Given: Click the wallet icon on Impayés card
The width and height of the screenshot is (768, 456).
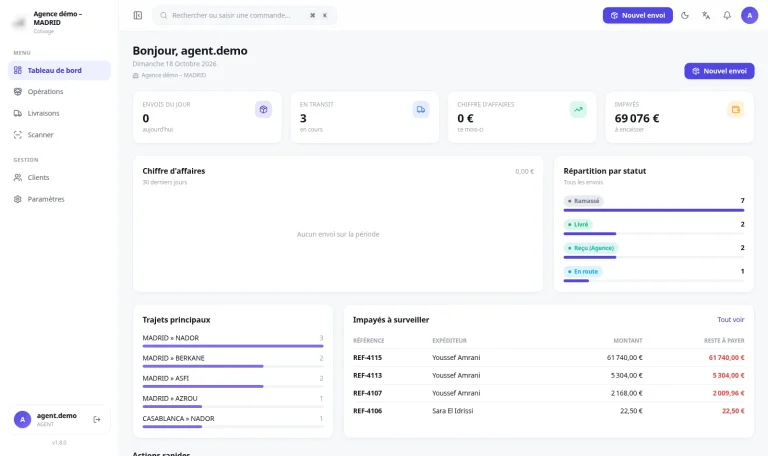Looking at the screenshot, I should tap(736, 109).
